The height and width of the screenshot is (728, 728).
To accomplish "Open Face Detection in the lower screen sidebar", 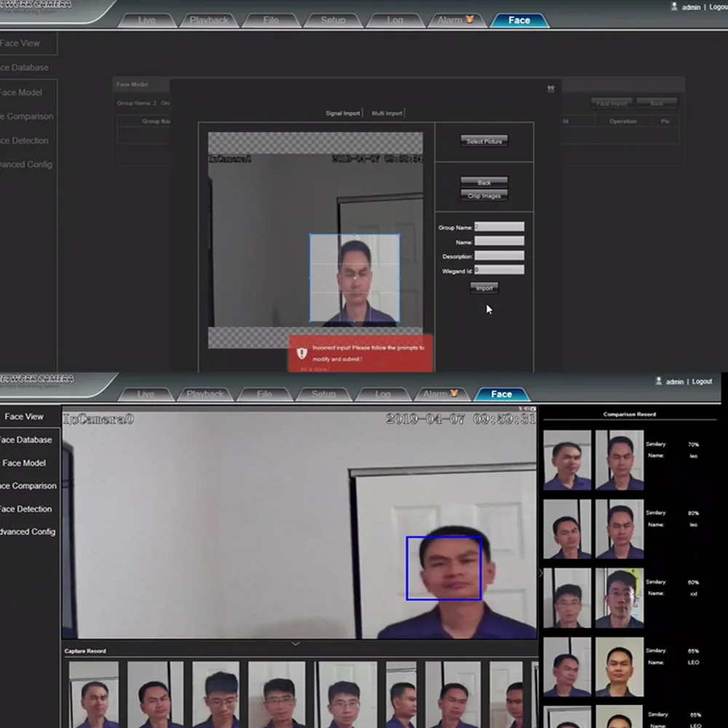I will click(x=27, y=509).
